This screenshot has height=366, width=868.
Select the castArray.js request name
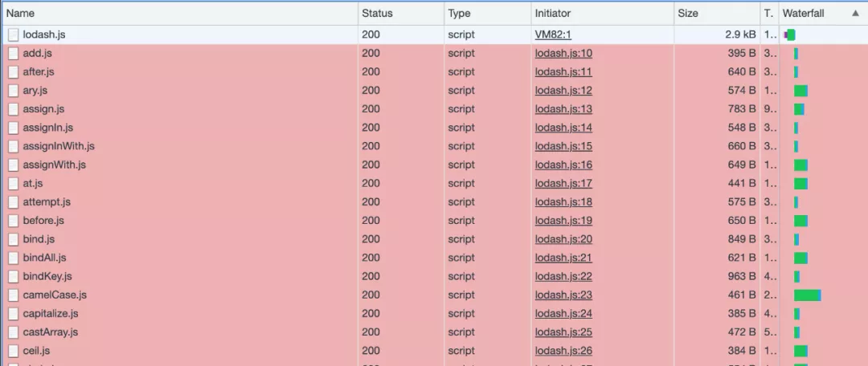[x=51, y=332]
